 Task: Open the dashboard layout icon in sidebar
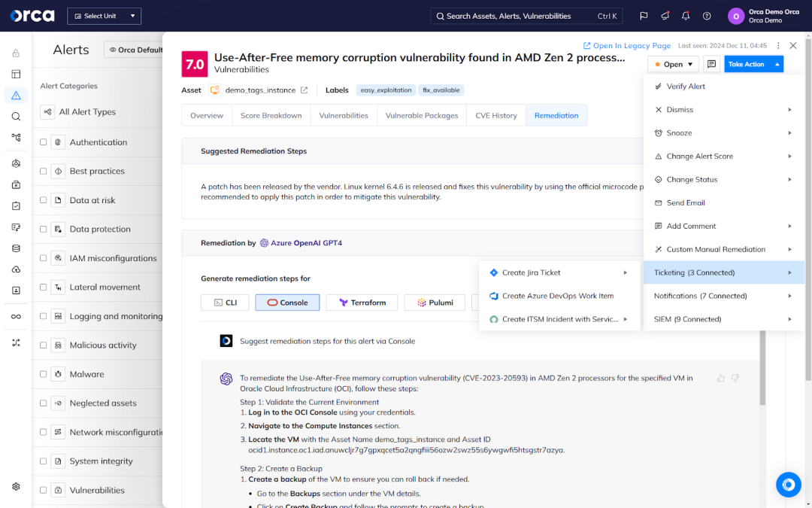16,74
